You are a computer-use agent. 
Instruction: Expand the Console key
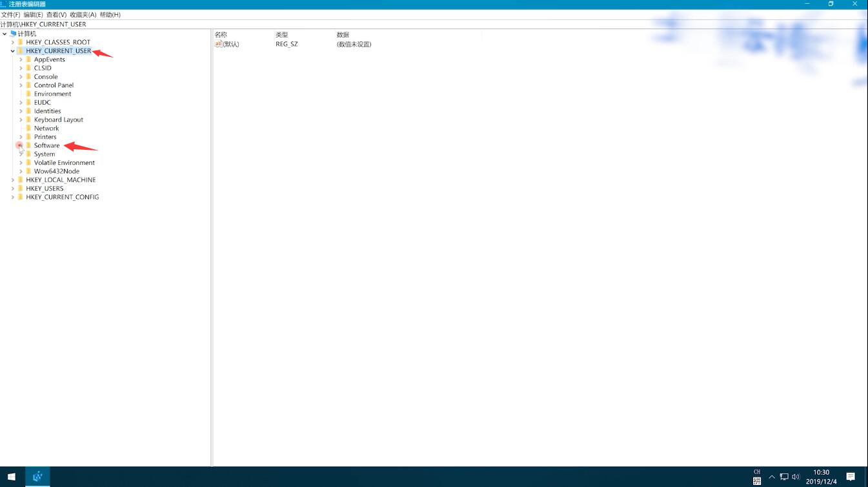(x=21, y=77)
